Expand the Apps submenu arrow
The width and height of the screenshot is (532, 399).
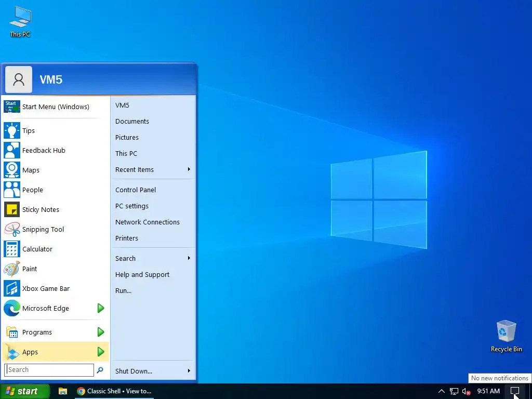coord(101,352)
